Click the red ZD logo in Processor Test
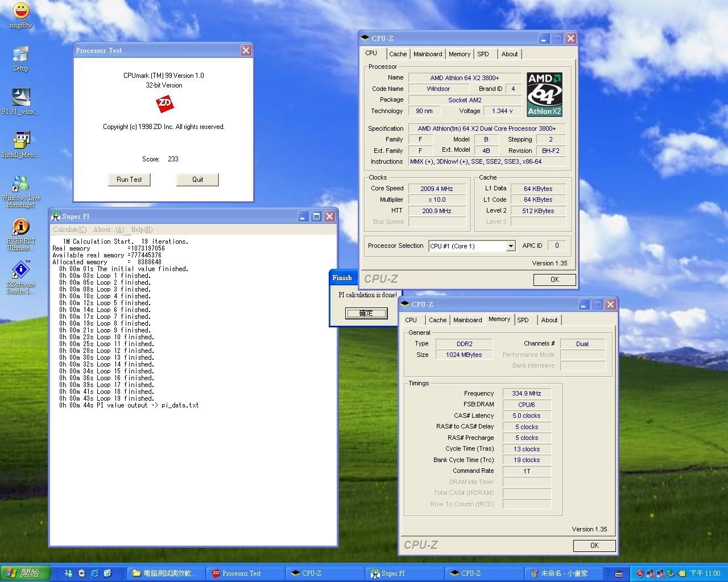Screen dimensions: 728x582 (164, 104)
